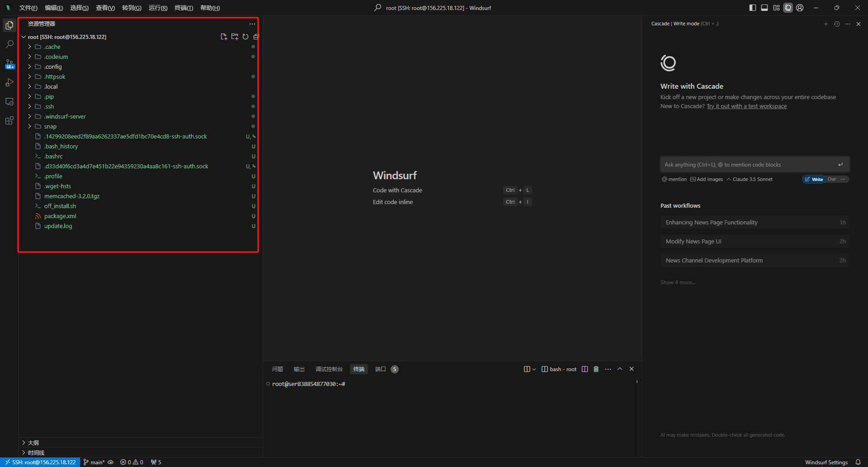Switch to the 输出 panel tab
The height and width of the screenshot is (467, 868).
point(299,369)
